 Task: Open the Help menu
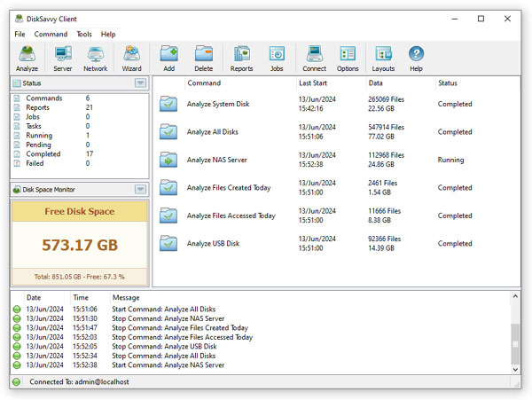tap(108, 34)
